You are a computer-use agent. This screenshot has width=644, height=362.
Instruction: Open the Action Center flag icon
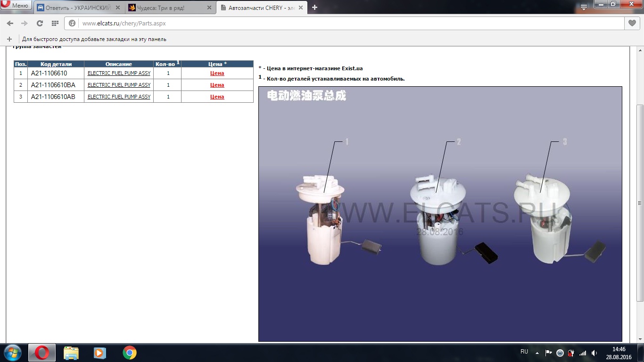pyautogui.click(x=548, y=353)
